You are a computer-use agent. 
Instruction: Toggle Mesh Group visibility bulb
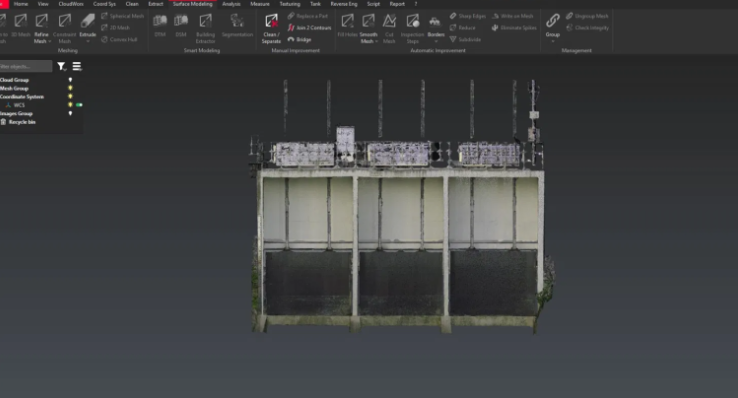[x=70, y=88]
